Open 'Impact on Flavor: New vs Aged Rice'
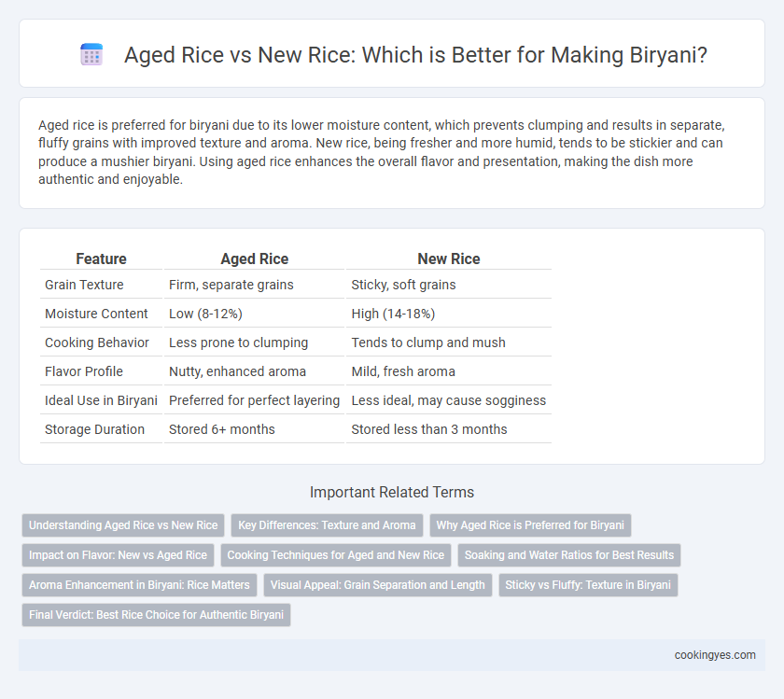 click(118, 555)
